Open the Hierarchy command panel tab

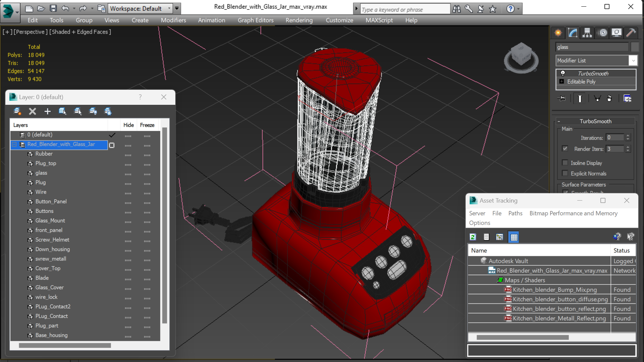(x=587, y=32)
